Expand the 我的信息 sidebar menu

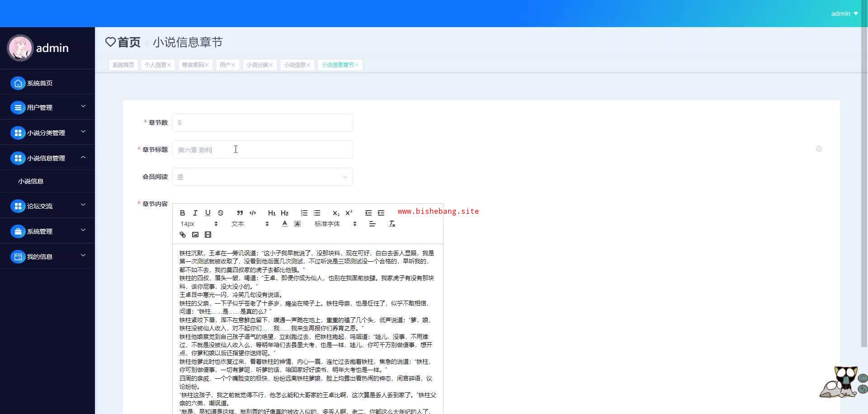point(47,256)
